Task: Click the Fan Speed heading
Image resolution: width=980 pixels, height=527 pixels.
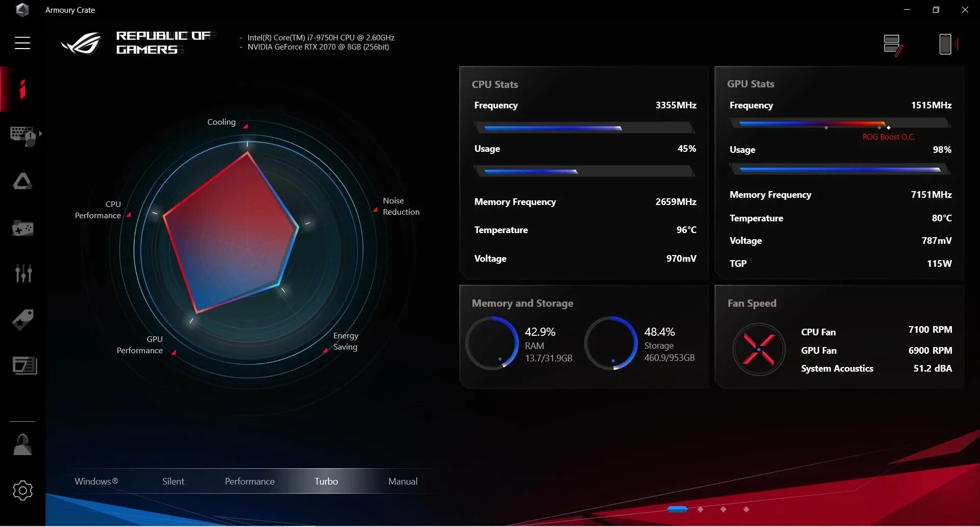Action: [752, 303]
